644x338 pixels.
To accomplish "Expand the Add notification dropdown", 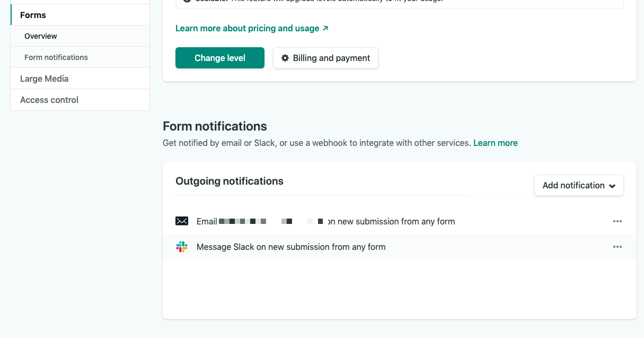I will 579,185.
